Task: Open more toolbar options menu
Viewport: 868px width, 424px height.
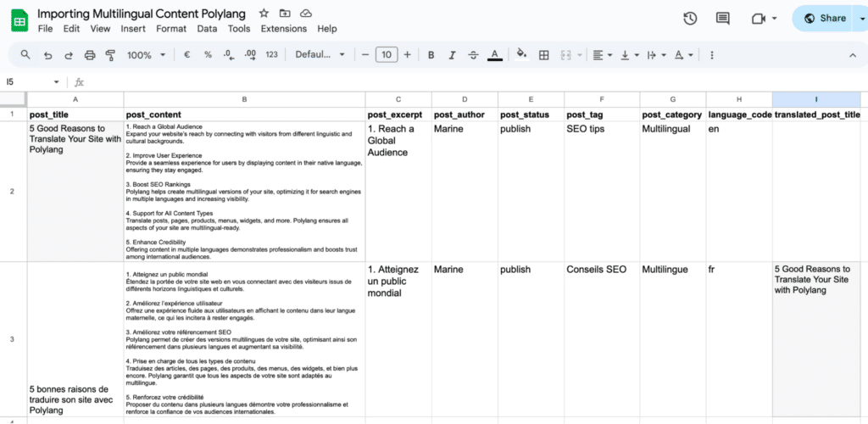Action: [x=712, y=55]
